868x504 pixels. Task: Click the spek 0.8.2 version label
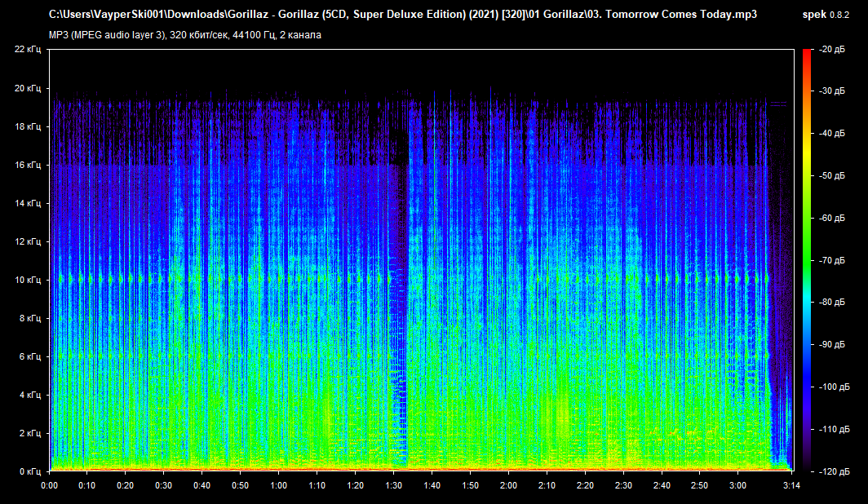click(824, 15)
